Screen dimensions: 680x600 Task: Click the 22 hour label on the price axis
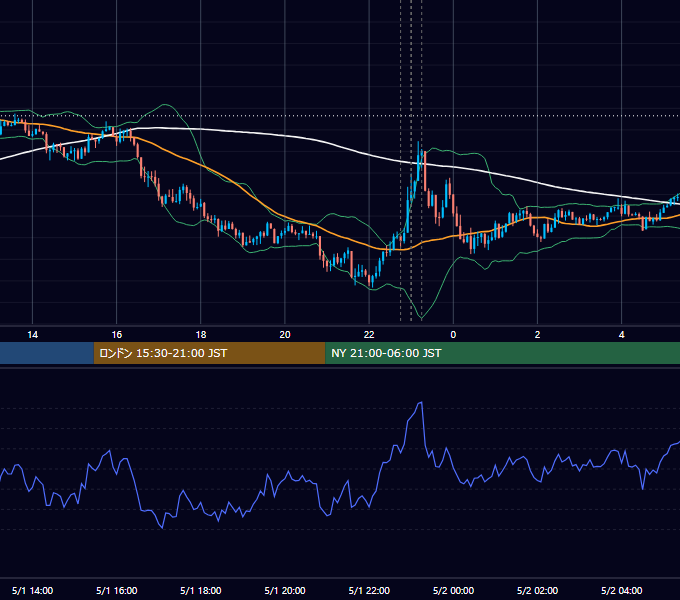pyautogui.click(x=369, y=335)
